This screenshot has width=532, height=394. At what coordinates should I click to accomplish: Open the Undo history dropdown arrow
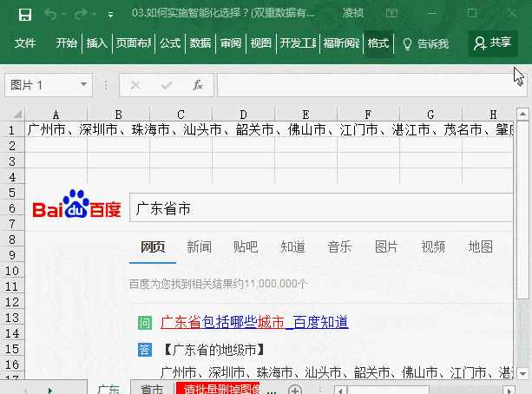click(63, 15)
